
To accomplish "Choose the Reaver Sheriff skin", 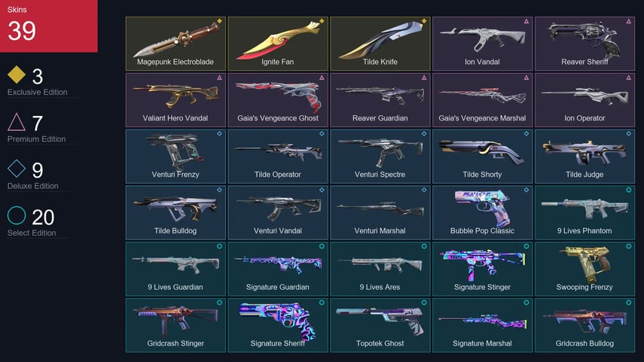I will point(584,44).
